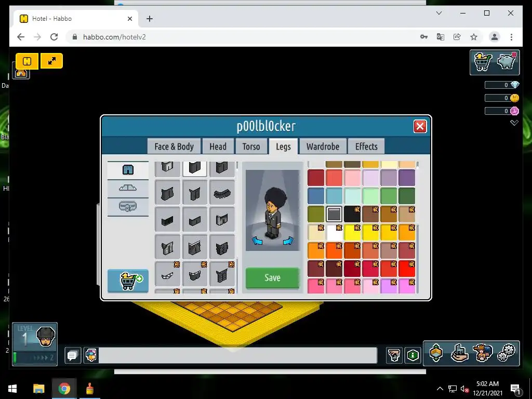Image resolution: width=532 pixels, height=399 pixels.
Task: Close the p00lbl0cker avatar editor
Action: (x=420, y=127)
